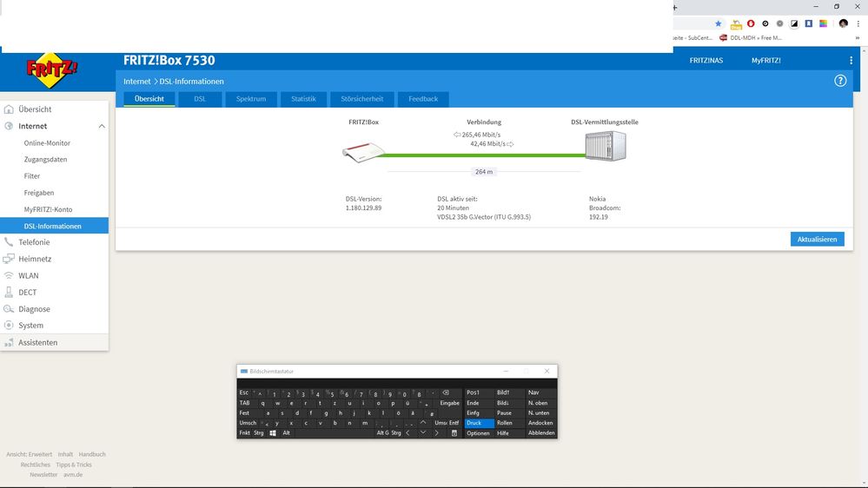
Task: Click the Esc key on on-screen keyboard
Action: coord(244,392)
